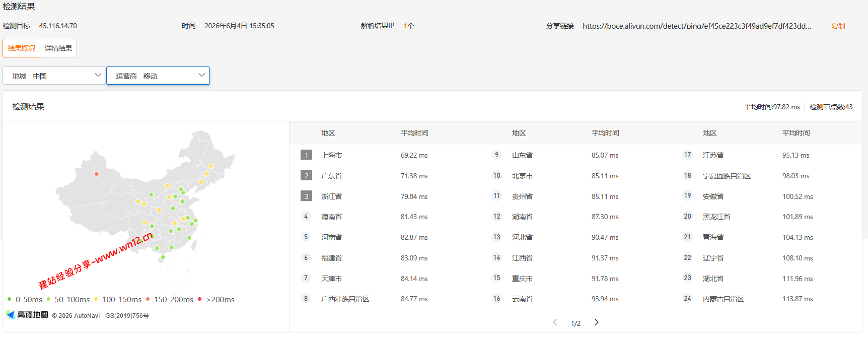Select the 浙江省 row text
Viewport: 868px width, 338px height.
(x=332, y=196)
